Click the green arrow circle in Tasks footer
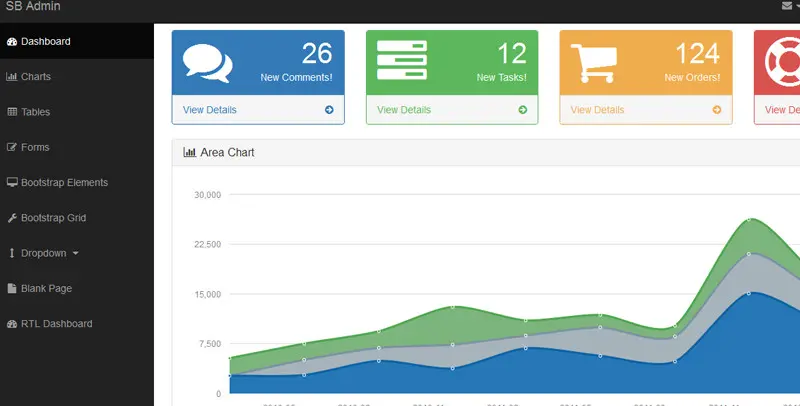800x406 pixels. 522,110
